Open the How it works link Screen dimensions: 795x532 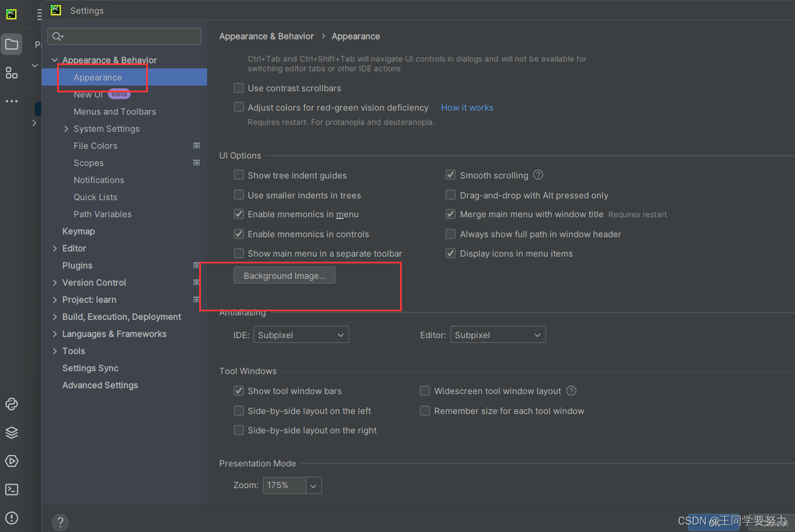[x=467, y=108]
